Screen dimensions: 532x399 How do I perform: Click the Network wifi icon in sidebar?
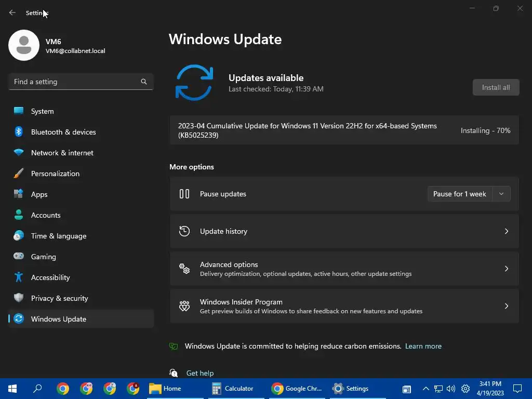click(x=19, y=152)
